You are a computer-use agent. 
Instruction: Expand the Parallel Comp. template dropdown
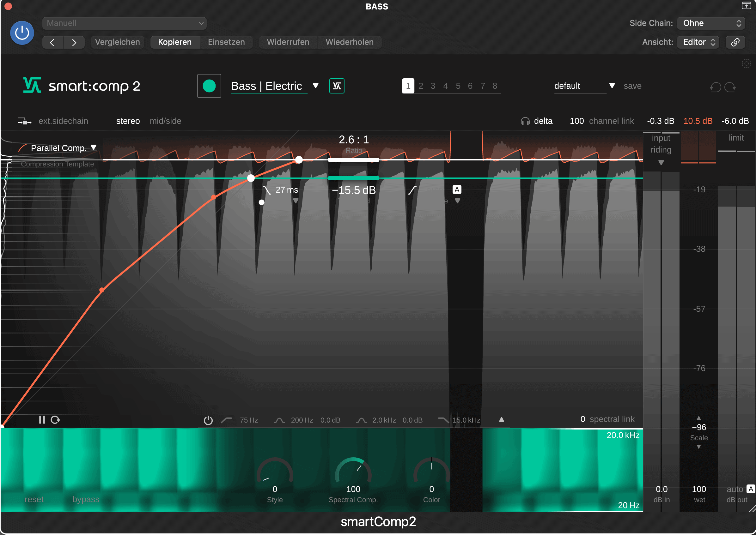[x=94, y=147]
